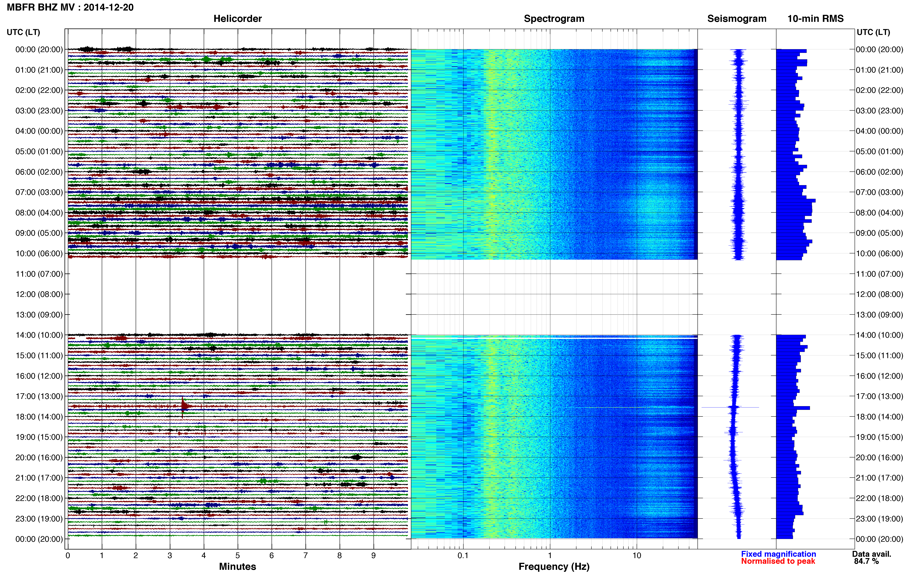Click minute tick label '9' on helicorder axis
Image resolution: width=924 pixels, height=578 pixels.
(373, 555)
